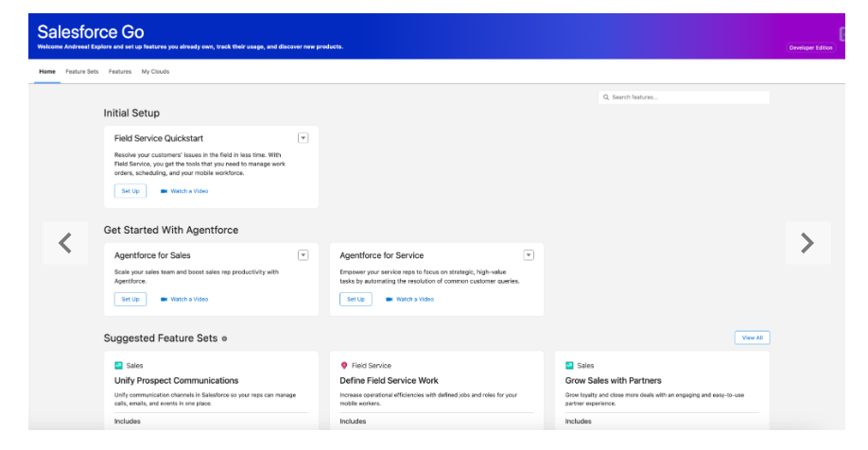Click Set Up for Field Service Quickstart
868x450 pixels.
[130, 191]
